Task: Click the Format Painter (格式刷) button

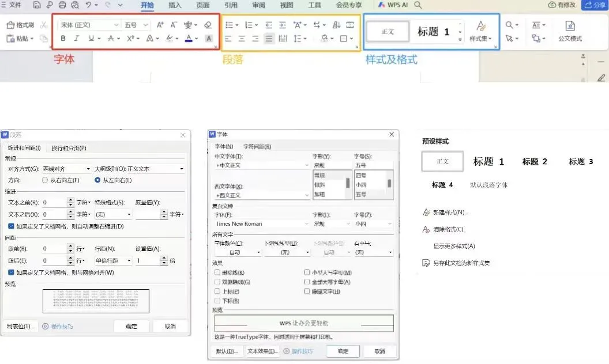Action: [x=21, y=25]
